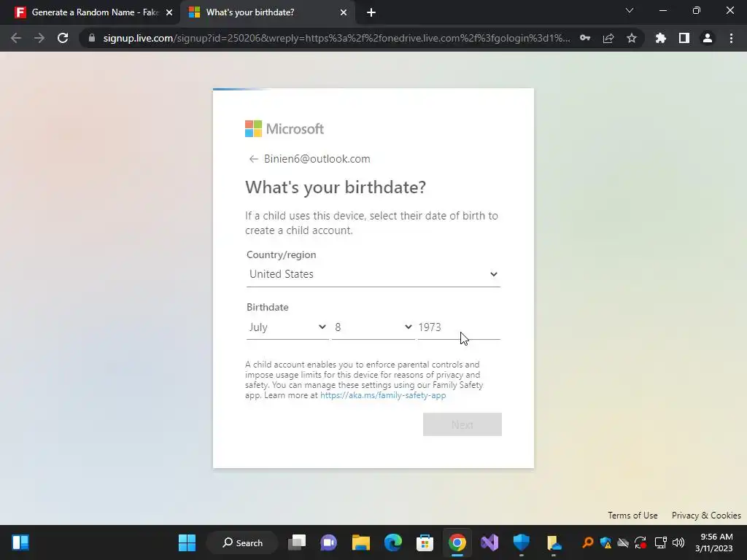Open the clock showing 9:56 AM
The image size is (747, 560).
click(713, 542)
